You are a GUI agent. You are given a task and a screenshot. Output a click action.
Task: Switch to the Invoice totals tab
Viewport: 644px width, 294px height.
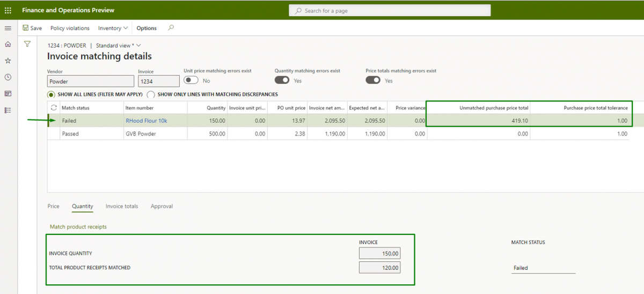pyautogui.click(x=122, y=206)
